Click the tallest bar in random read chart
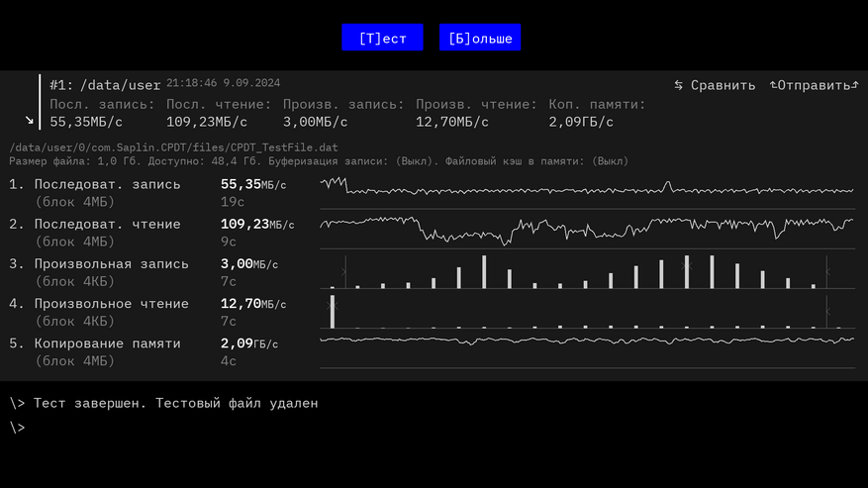Viewport: 868px width, 488px height. [x=333, y=312]
